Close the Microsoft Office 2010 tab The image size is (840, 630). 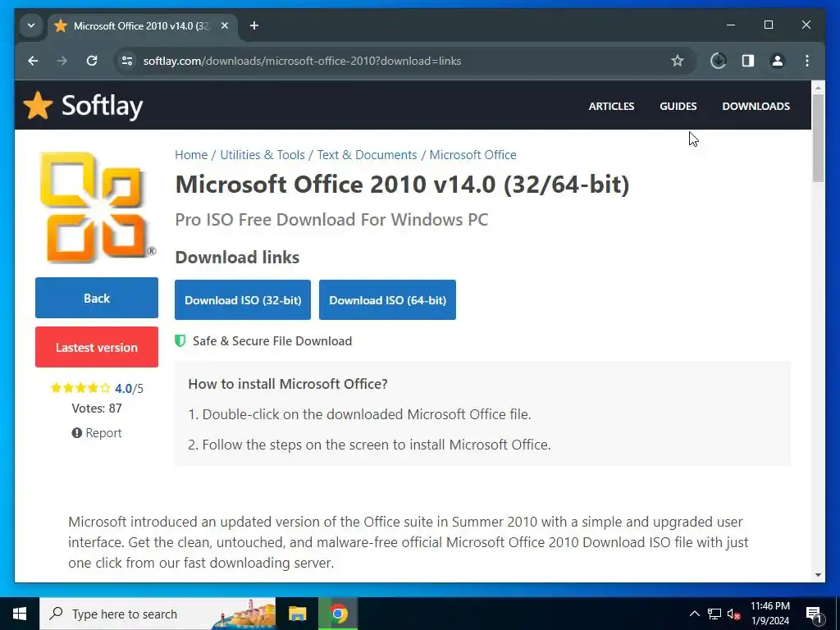coord(225,25)
